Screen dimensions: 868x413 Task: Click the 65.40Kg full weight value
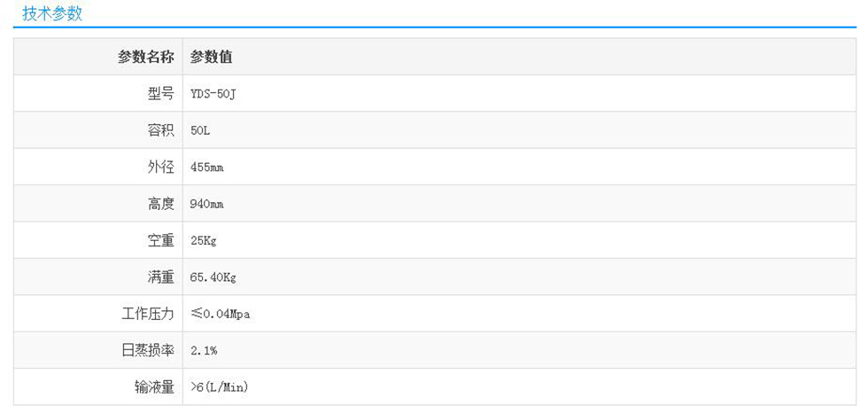click(x=213, y=277)
